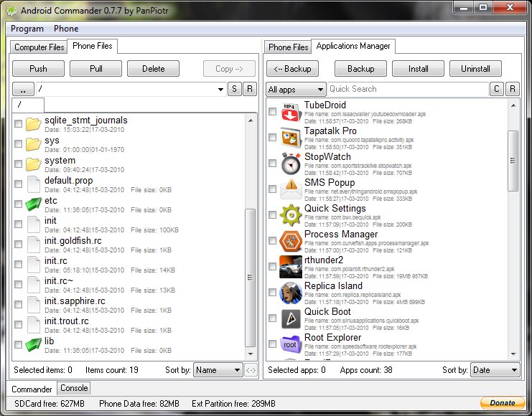Open the All apps filter dropdown
This screenshot has width=532, height=416.
(296, 90)
